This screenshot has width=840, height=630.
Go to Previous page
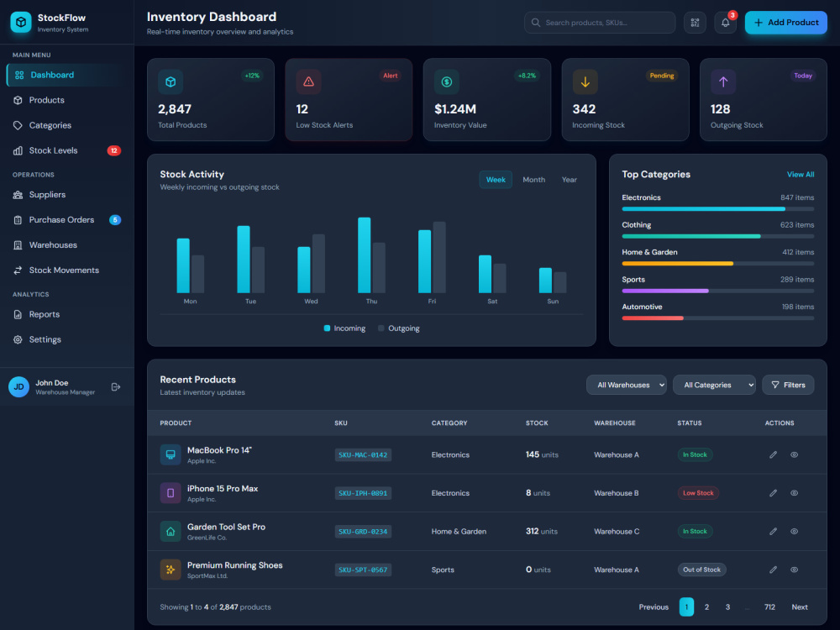(x=654, y=607)
